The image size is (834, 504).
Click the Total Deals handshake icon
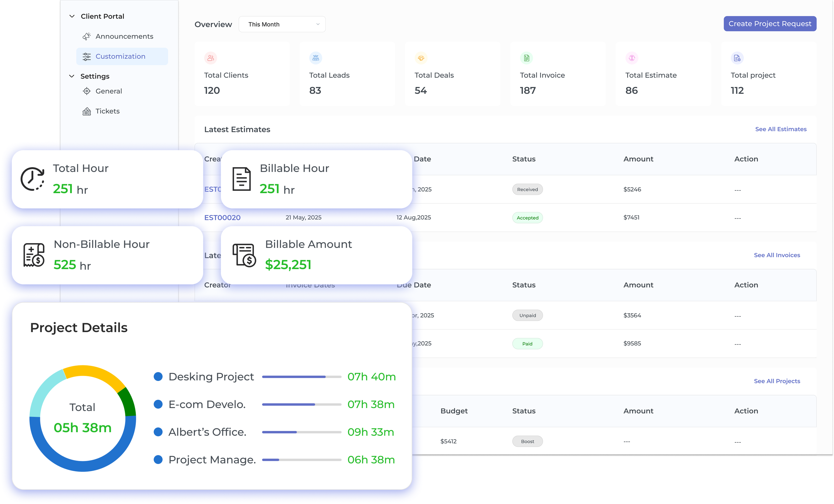(x=421, y=58)
